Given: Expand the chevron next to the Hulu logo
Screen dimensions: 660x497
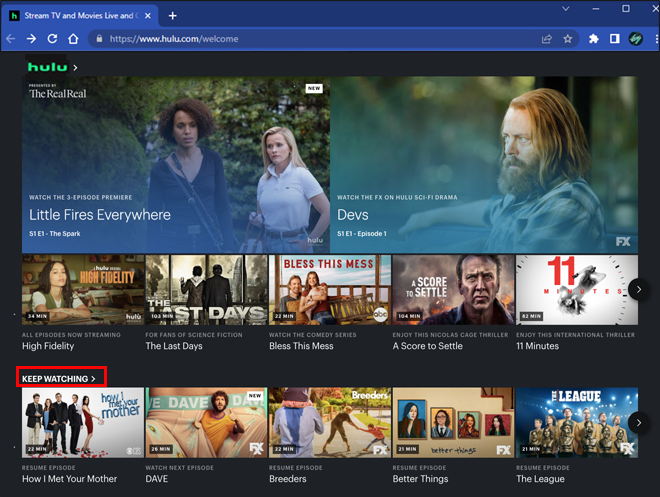Looking at the screenshot, I should point(75,67).
